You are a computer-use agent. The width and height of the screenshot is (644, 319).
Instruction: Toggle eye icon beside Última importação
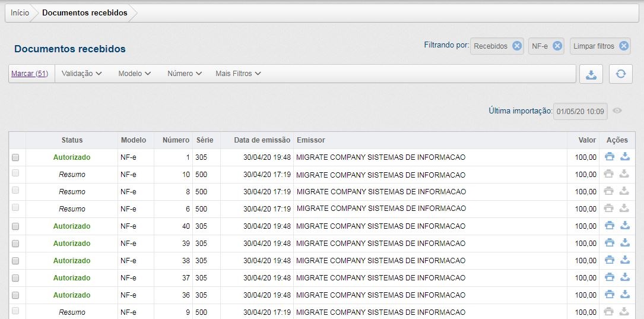click(x=617, y=110)
